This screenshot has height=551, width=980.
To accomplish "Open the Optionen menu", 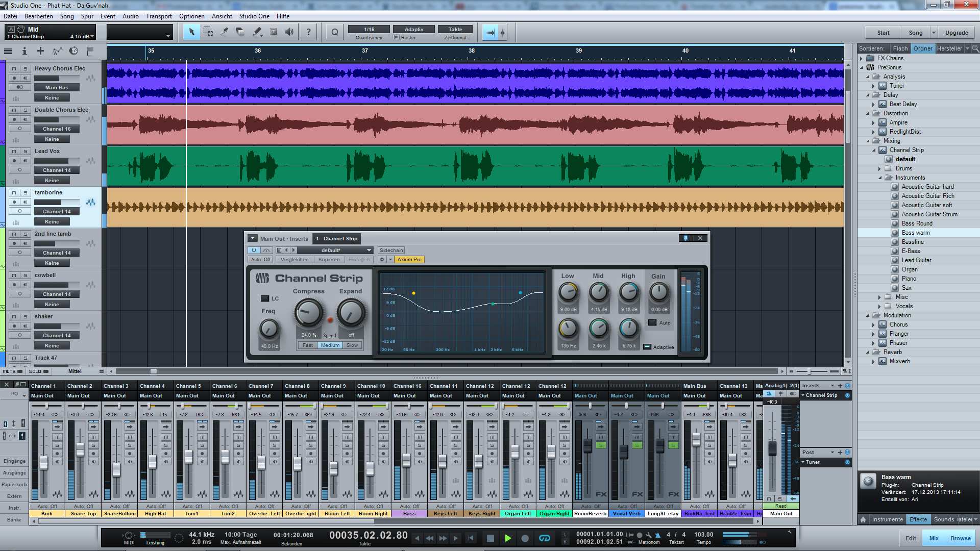I will click(192, 16).
